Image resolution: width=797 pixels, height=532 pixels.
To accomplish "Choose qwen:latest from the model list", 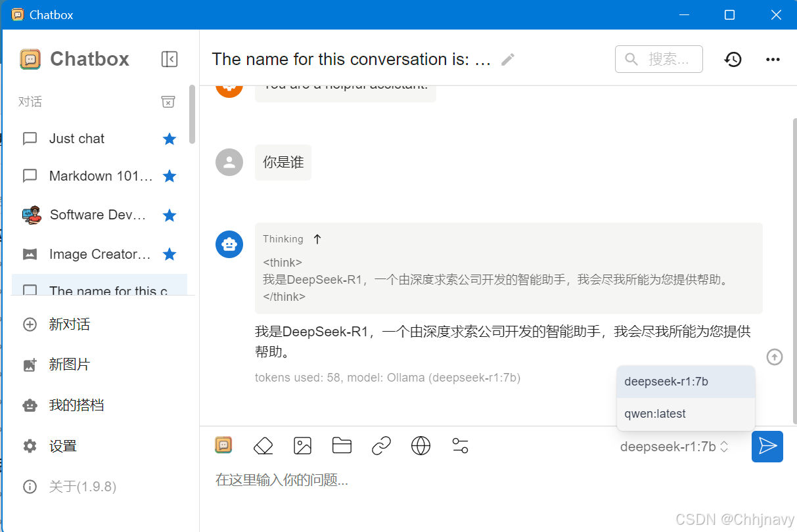I will 686,414.
